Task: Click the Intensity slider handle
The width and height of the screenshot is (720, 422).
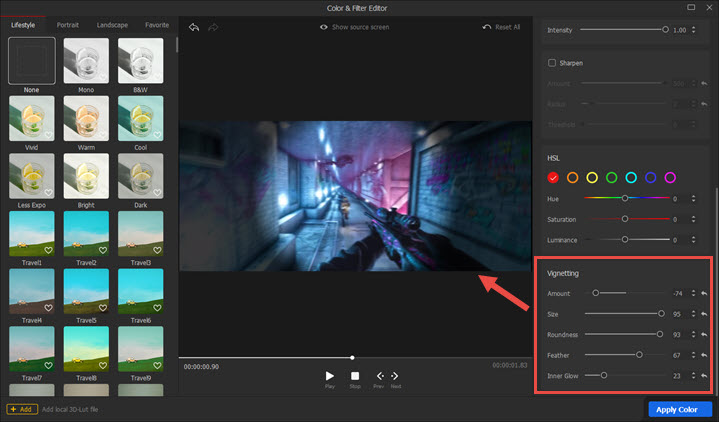Action: [665, 30]
